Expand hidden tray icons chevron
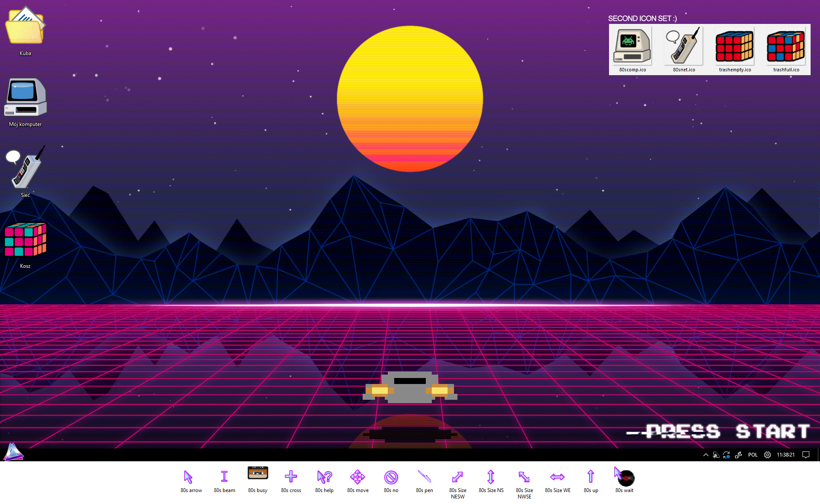 click(x=706, y=455)
